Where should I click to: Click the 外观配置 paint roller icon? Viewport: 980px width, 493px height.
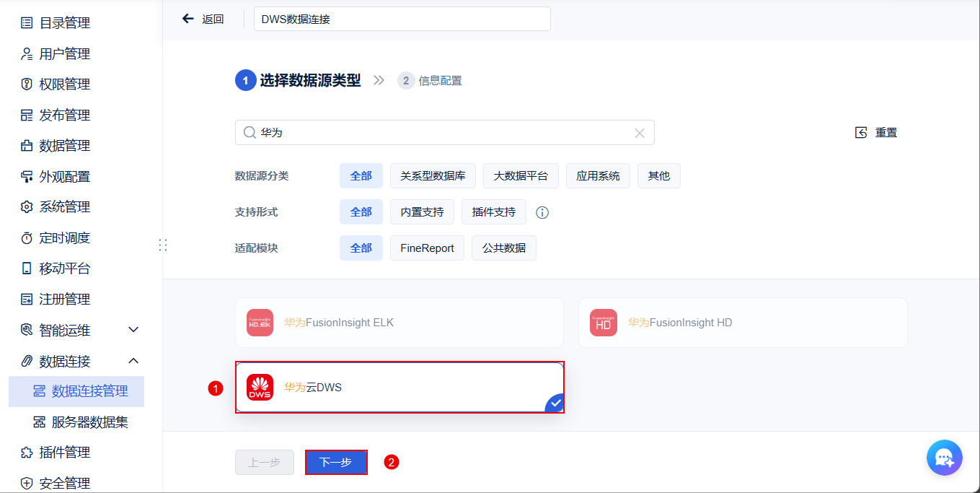(27, 177)
